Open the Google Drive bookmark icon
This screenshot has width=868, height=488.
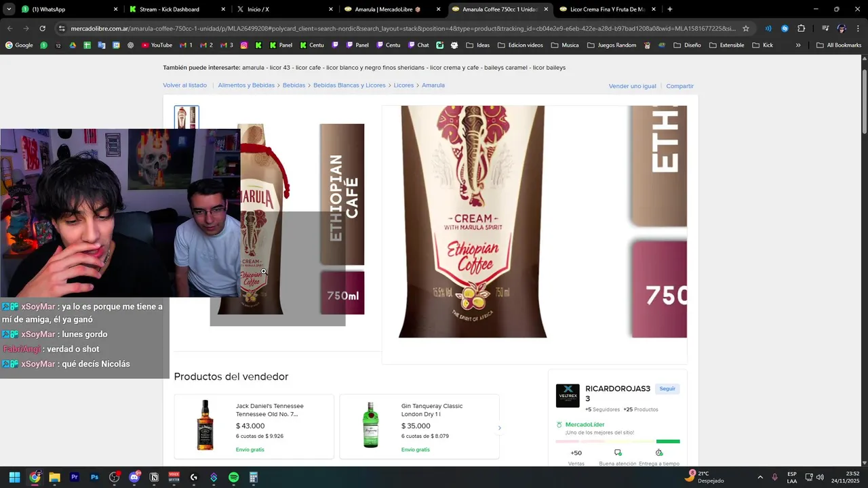[x=73, y=45]
